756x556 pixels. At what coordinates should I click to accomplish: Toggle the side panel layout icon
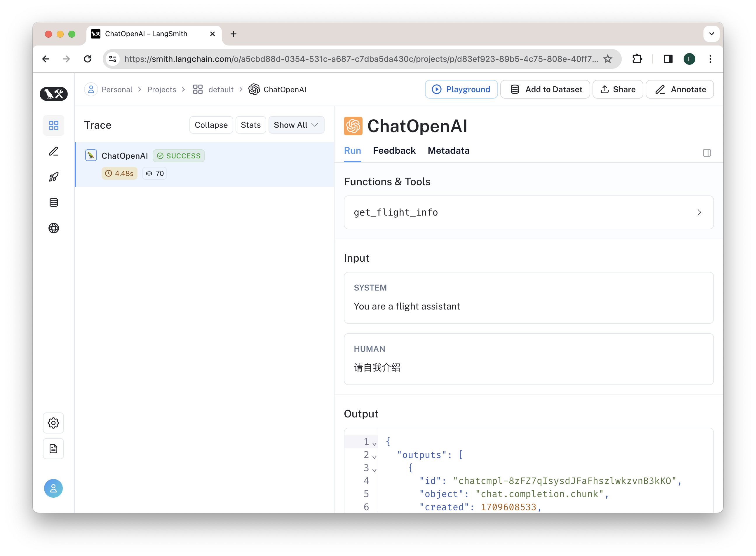[707, 153]
